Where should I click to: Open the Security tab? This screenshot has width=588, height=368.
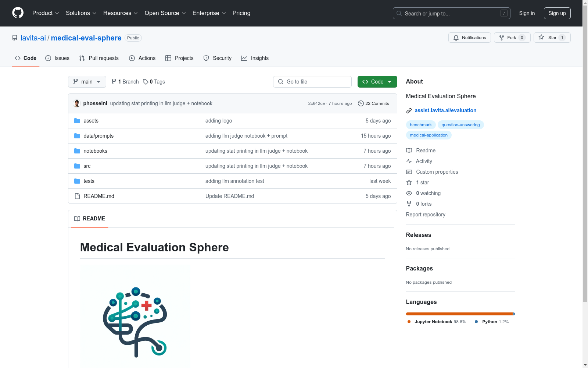click(218, 58)
